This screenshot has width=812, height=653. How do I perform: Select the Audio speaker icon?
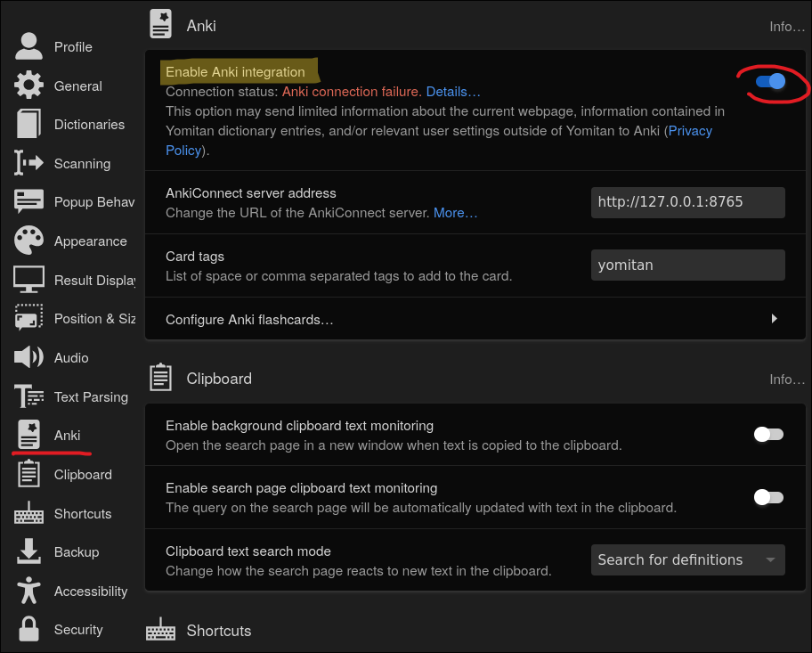pyautogui.click(x=28, y=357)
